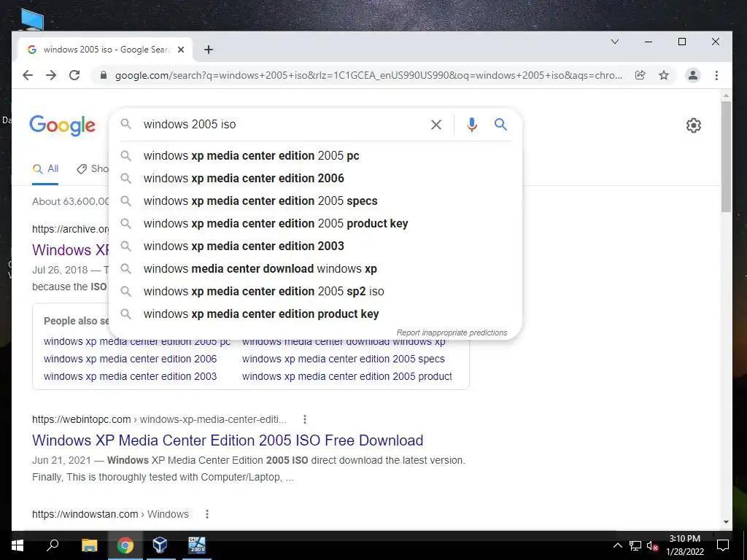Choose suggestion 'windows xp media center edition 2003'
The image size is (747, 560).
[315, 246]
